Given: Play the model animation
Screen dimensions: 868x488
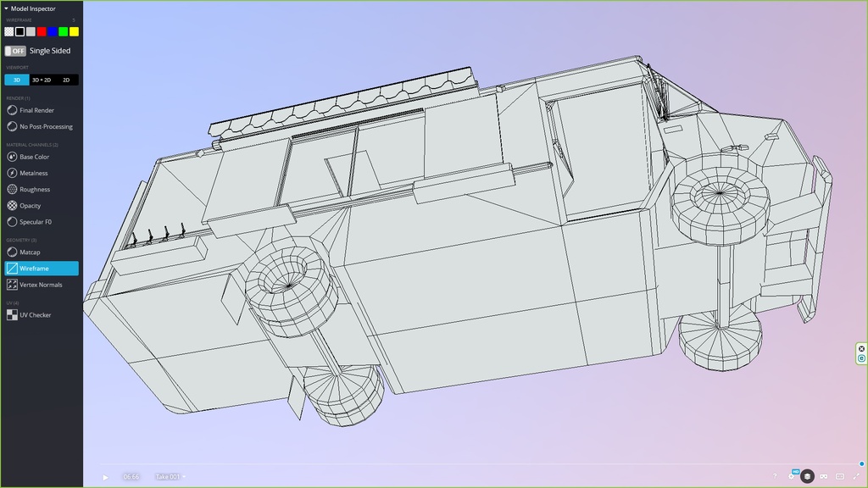Looking at the screenshot, I should [x=105, y=477].
